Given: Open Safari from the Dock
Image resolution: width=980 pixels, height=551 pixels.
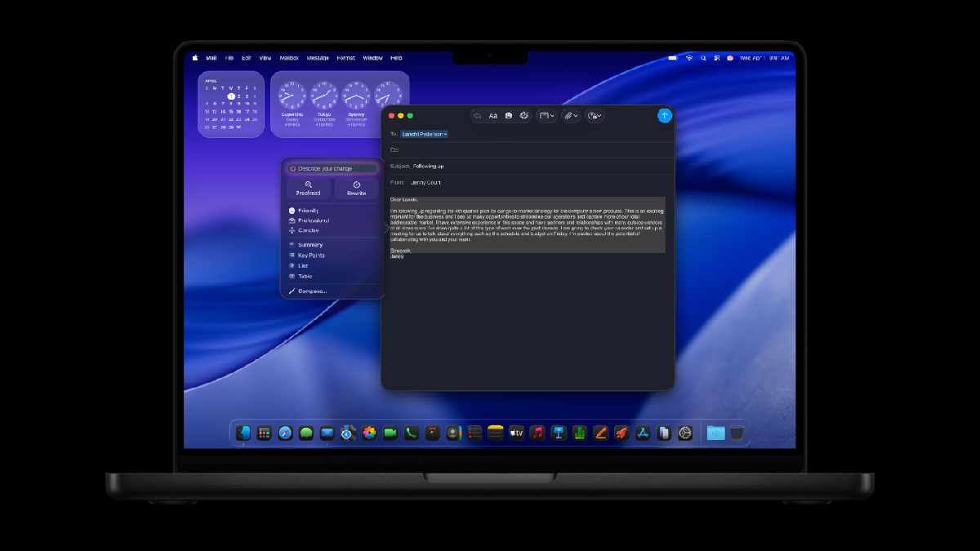Looking at the screenshot, I should click(x=285, y=433).
